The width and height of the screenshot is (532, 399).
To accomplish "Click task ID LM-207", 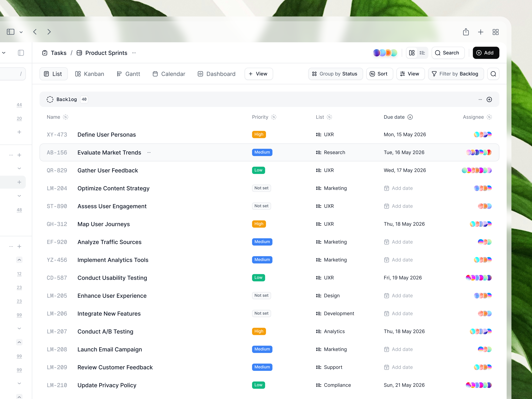I will (57, 332).
